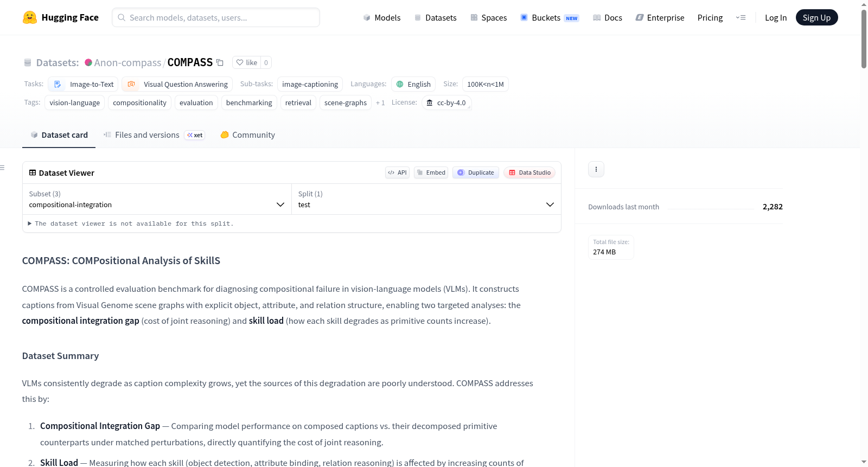The width and height of the screenshot is (868, 467).
Task: Open more navigation menu icon
Action: tap(741, 17)
